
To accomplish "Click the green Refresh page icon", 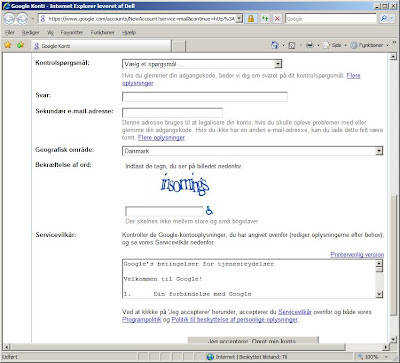I will [265, 19].
